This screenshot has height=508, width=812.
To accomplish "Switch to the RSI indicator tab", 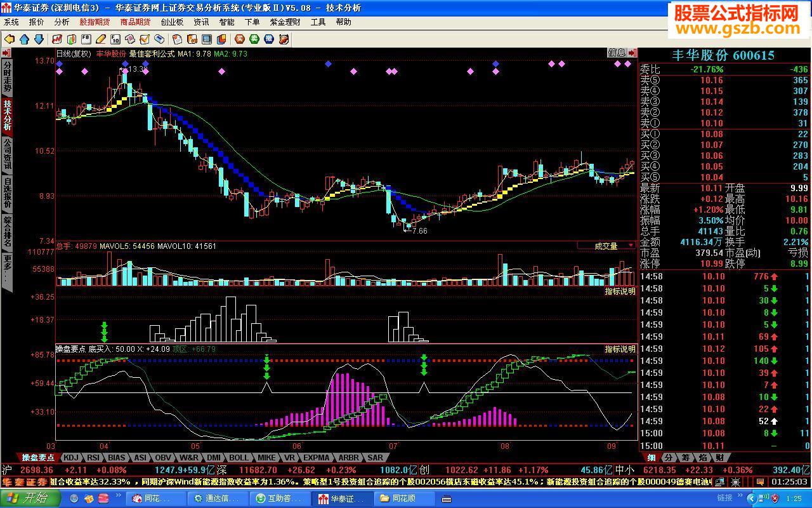I will pyautogui.click(x=93, y=457).
